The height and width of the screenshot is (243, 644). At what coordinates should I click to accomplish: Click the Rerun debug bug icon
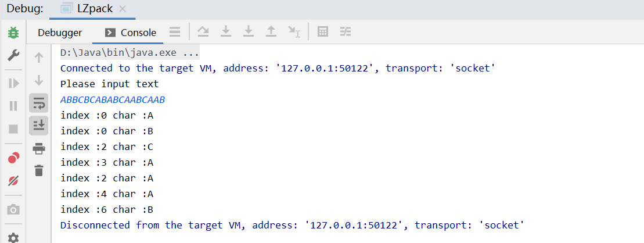point(13,33)
